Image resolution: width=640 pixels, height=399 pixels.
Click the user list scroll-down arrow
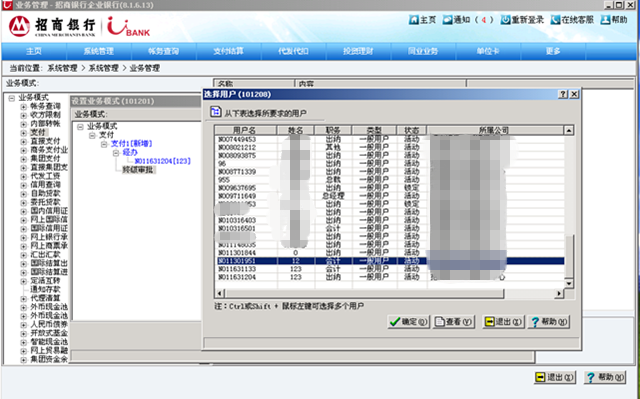[569, 283]
